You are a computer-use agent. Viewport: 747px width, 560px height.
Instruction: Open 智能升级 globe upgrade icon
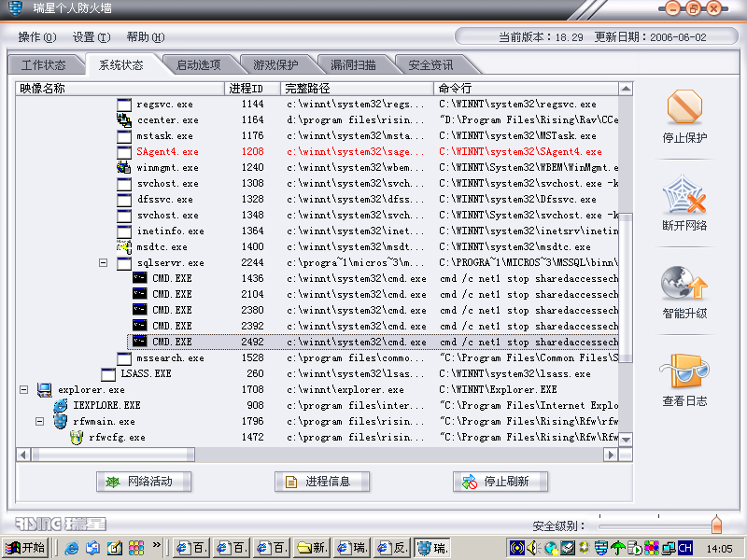click(x=684, y=285)
